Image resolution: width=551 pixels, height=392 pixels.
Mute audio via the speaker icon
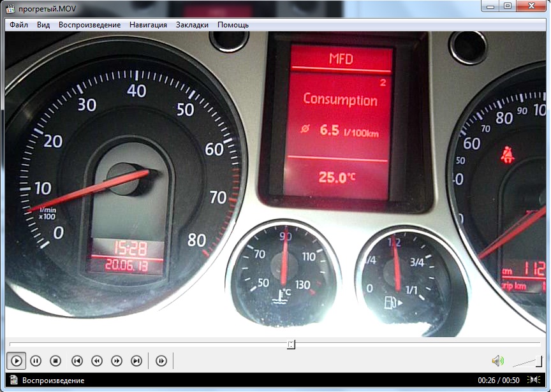pyautogui.click(x=497, y=361)
